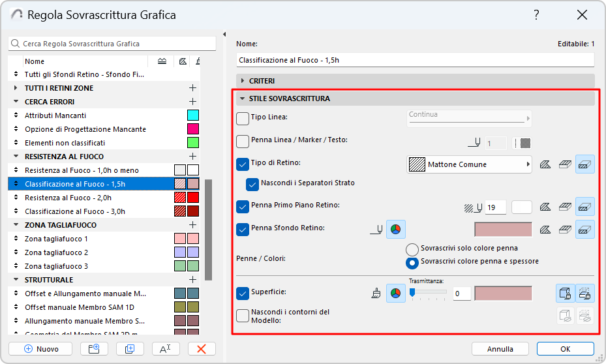Uncheck the Tipo di Retino checkbox

click(x=242, y=164)
